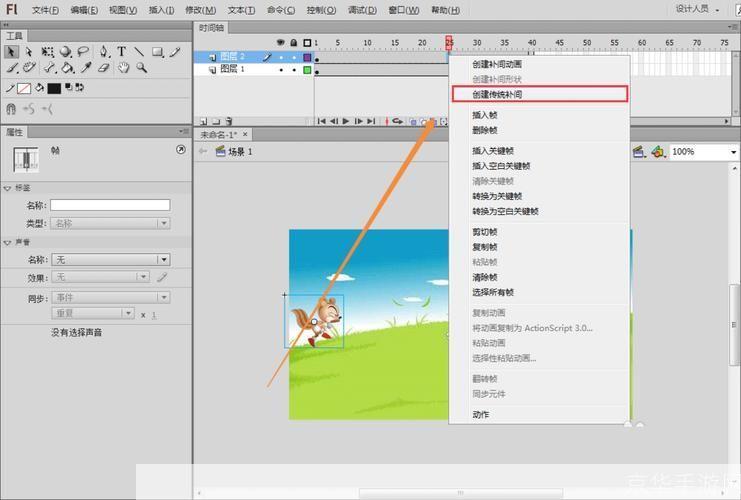This screenshot has width=741, height=500.
Task: Choose 创建补间动画 from context menu
Action: [540, 64]
